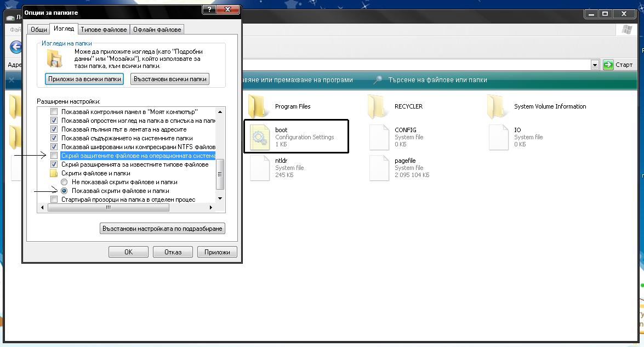Image resolution: width=644 pixels, height=347 pixels.
Task: Switch to the Общи tab
Action: (x=38, y=30)
